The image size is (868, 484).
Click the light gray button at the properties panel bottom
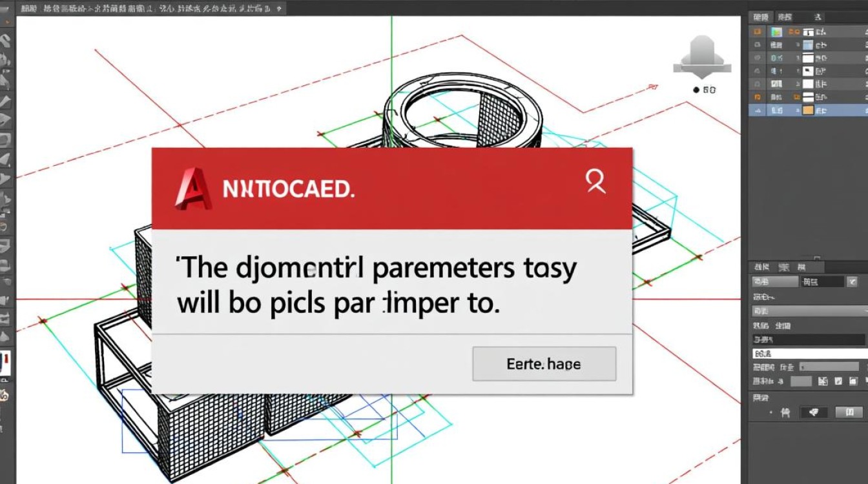tap(849, 412)
